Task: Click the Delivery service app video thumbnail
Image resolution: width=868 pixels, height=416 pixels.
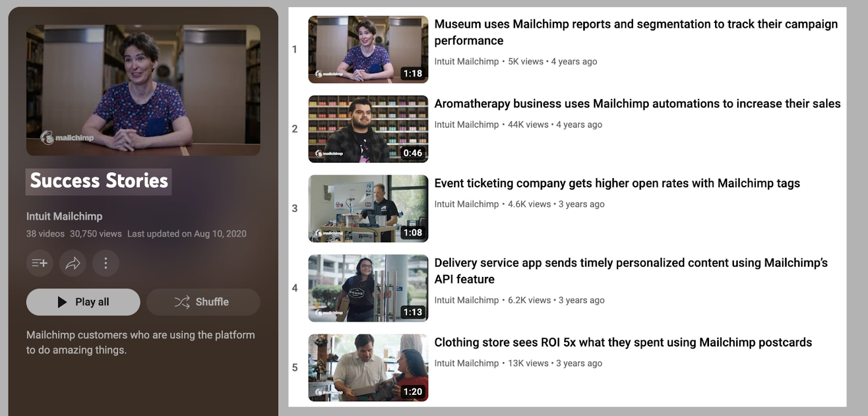Action: point(368,288)
